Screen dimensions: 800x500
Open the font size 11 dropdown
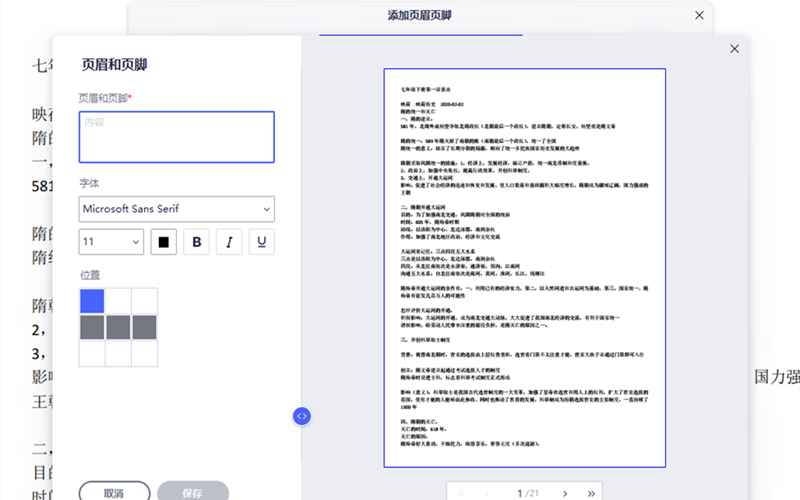click(x=111, y=242)
